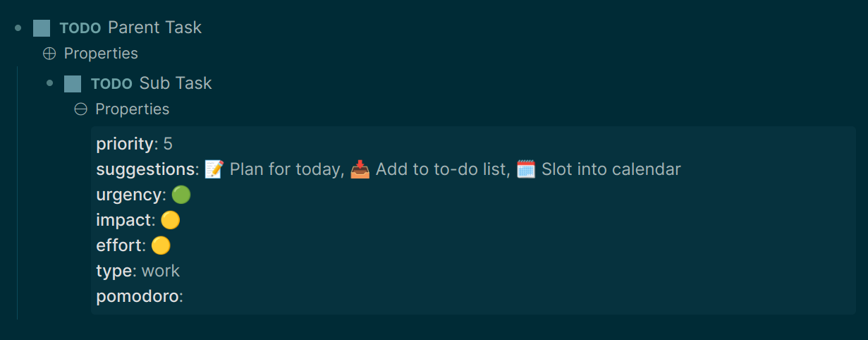Click the Parent Task title text
Viewport: 868px width, 340px height.
[155, 28]
